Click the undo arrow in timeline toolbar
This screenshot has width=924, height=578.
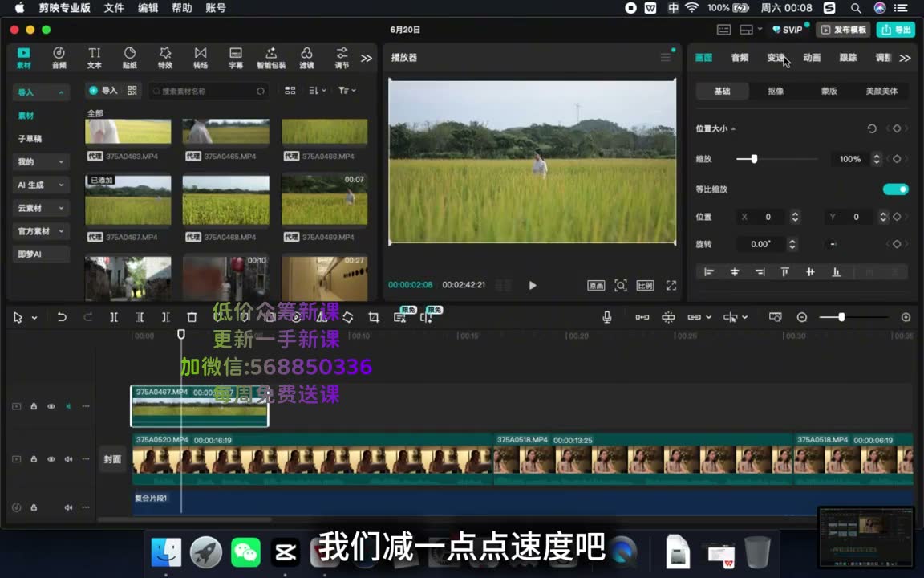tap(61, 317)
